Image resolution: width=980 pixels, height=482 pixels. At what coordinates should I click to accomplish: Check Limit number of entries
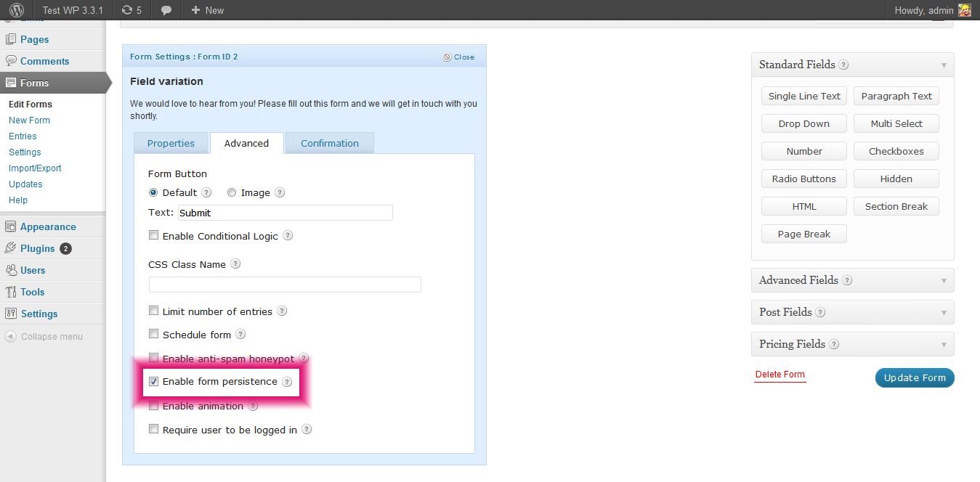pos(153,311)
